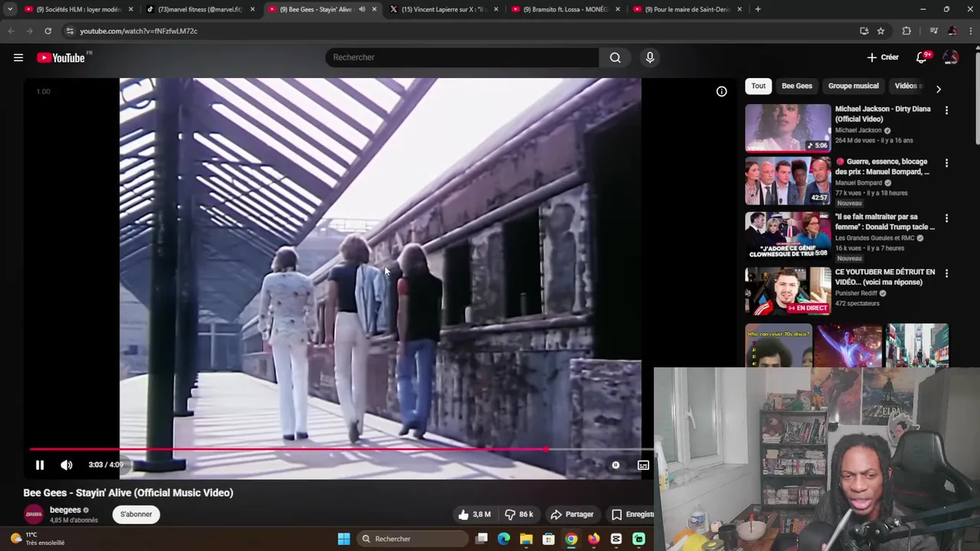Open the Guerre, essence, blocage thumbnail
This screenshot has width=980, height=551.
coord(788,181)
